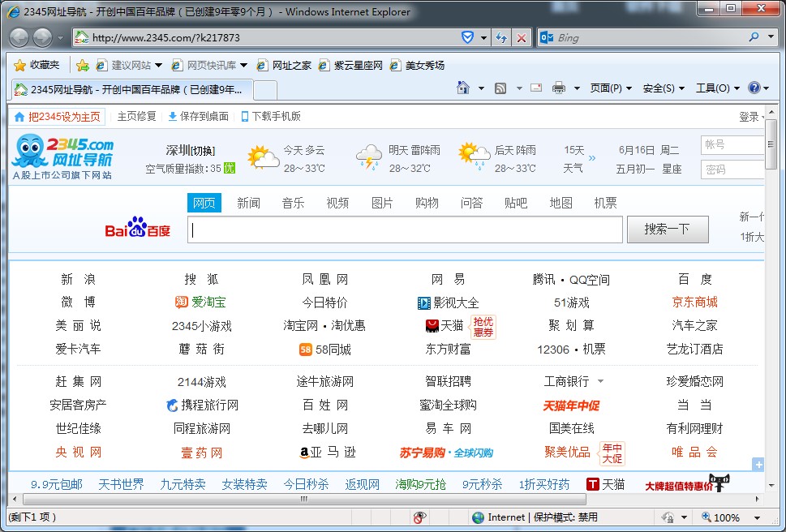Viewport: 786px width, 532px height.
Task: Click the Bing search magnifier icon
Action: pyautogui.click(x=754, y=37)
